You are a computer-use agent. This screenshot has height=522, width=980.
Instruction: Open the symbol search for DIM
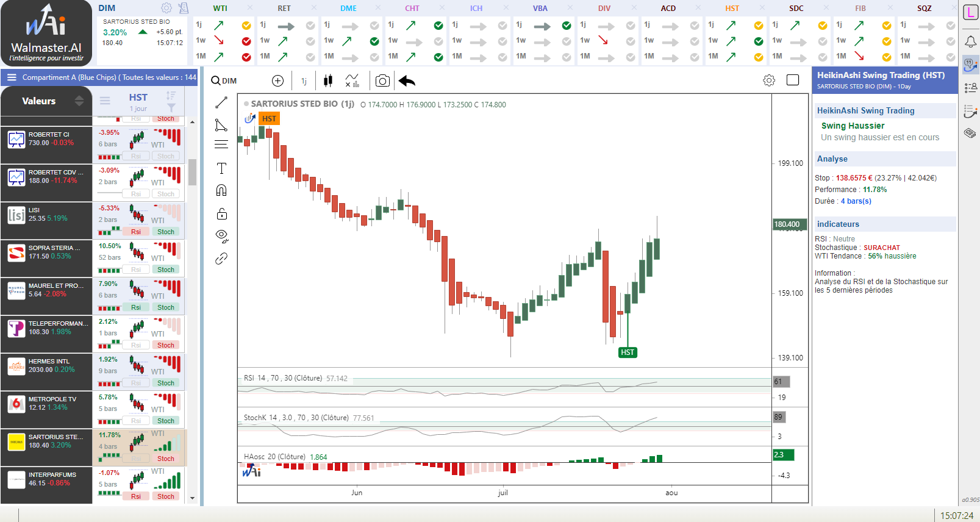(224, 81)
